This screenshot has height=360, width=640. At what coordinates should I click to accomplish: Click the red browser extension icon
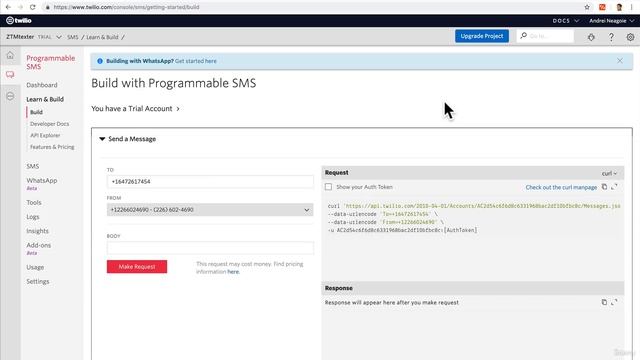(602, 7)
